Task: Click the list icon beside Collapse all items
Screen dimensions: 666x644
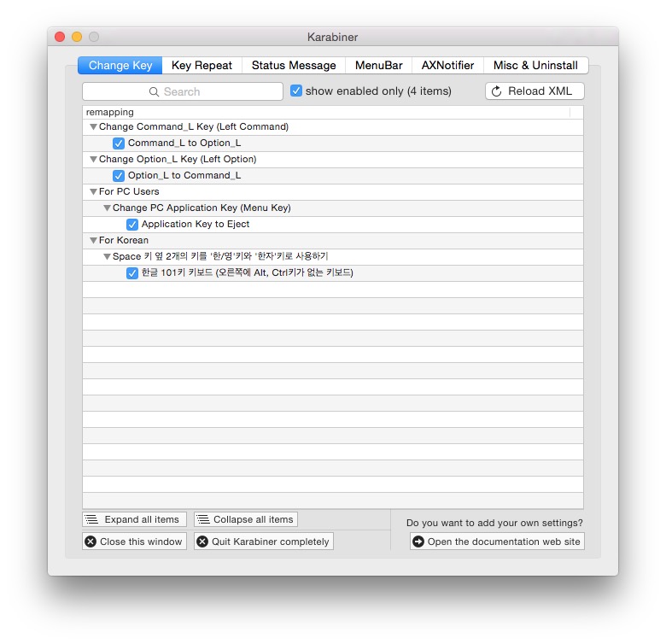Action: (x=203, y=519)
